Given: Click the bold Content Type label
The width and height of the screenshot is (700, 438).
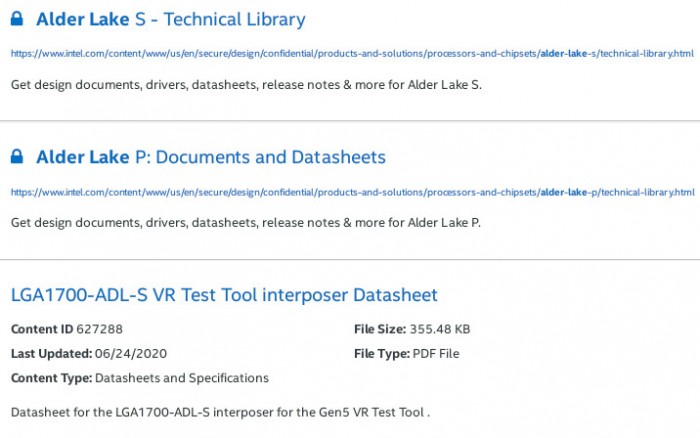Looking at the screenshot, I should 51,378.
